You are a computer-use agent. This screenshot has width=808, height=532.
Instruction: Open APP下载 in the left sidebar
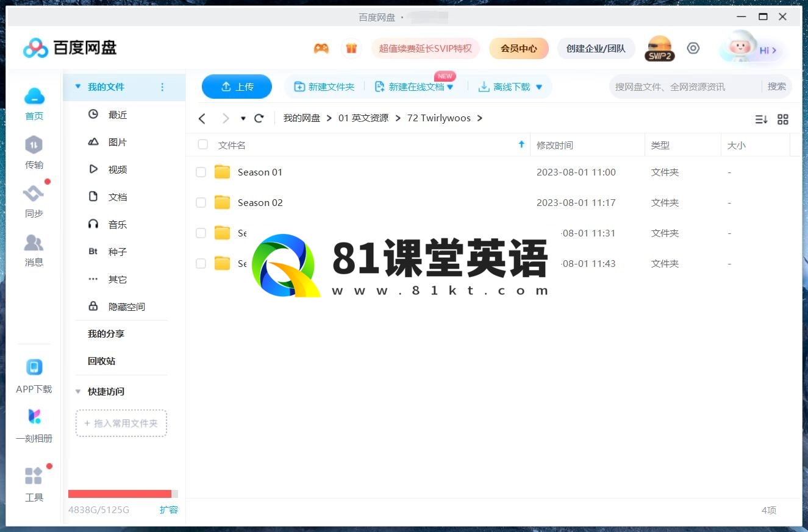[x=34, y=377]
